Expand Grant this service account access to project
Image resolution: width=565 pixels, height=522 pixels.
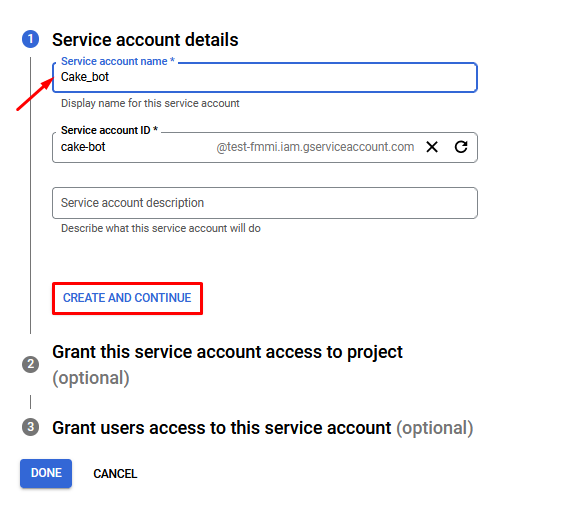(x=227, y=352)
